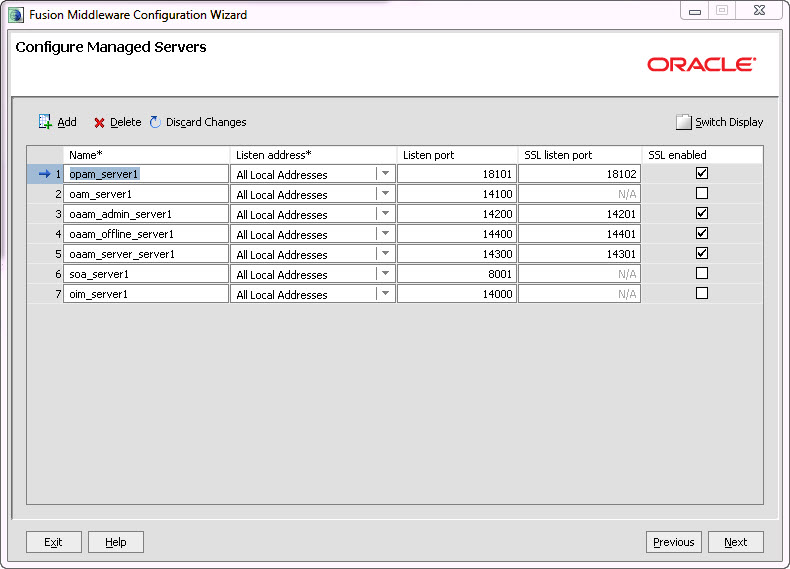The image size is (790, 569).
Task: Click SSL listen port 14301 field
Action: pos(579,254)
